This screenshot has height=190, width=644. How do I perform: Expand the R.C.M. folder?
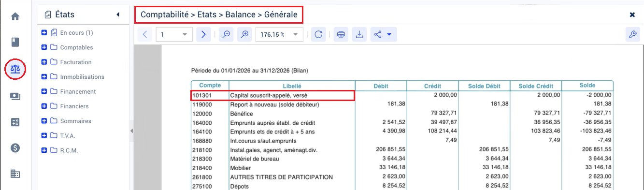click(44, 150)
